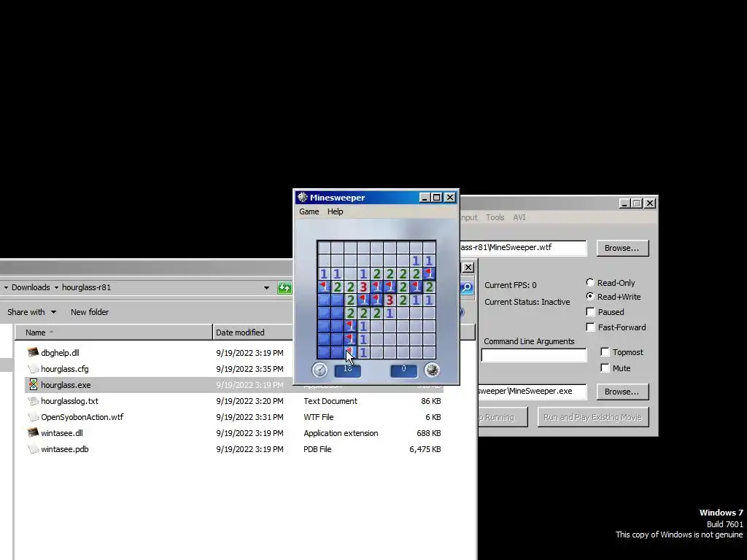Select the Read+Write radio button
Image resolution: width=747 pixels, height=560 pixels.
[589, 296]
